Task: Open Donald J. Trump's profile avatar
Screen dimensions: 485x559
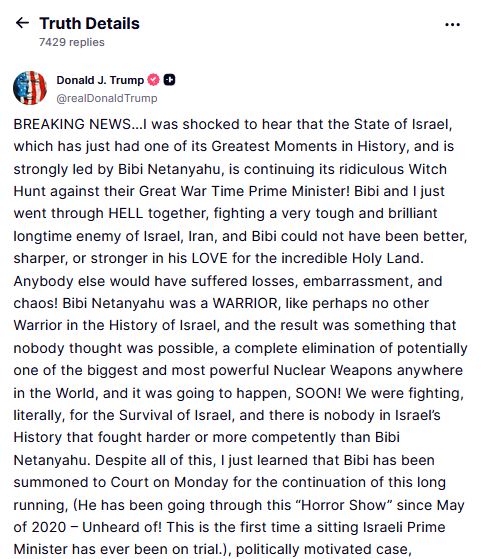Action: coord(30,88)
